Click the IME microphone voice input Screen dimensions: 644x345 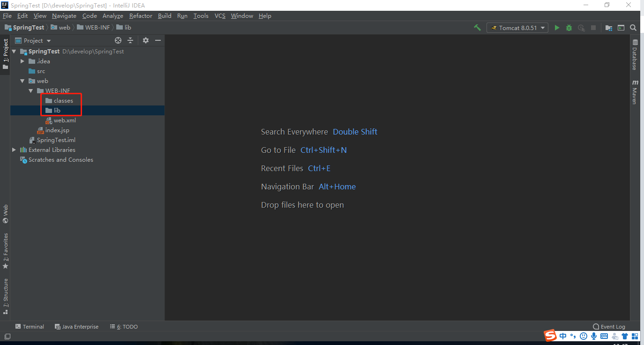pos(594,336)
